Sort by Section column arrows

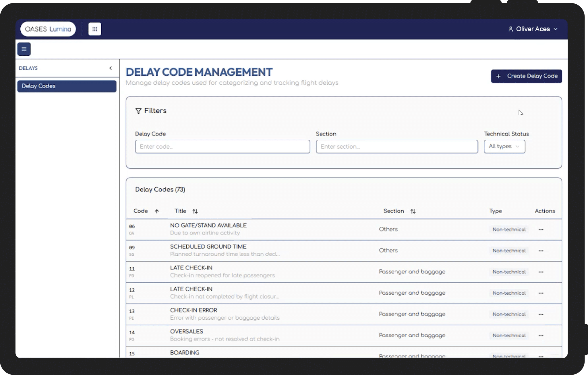tap(413, 211)
